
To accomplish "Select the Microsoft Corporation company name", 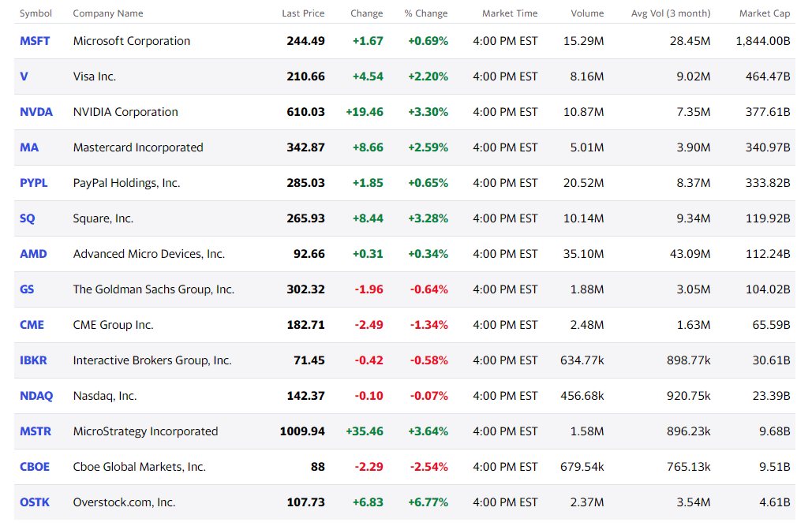I will click(x=132, y=41).
